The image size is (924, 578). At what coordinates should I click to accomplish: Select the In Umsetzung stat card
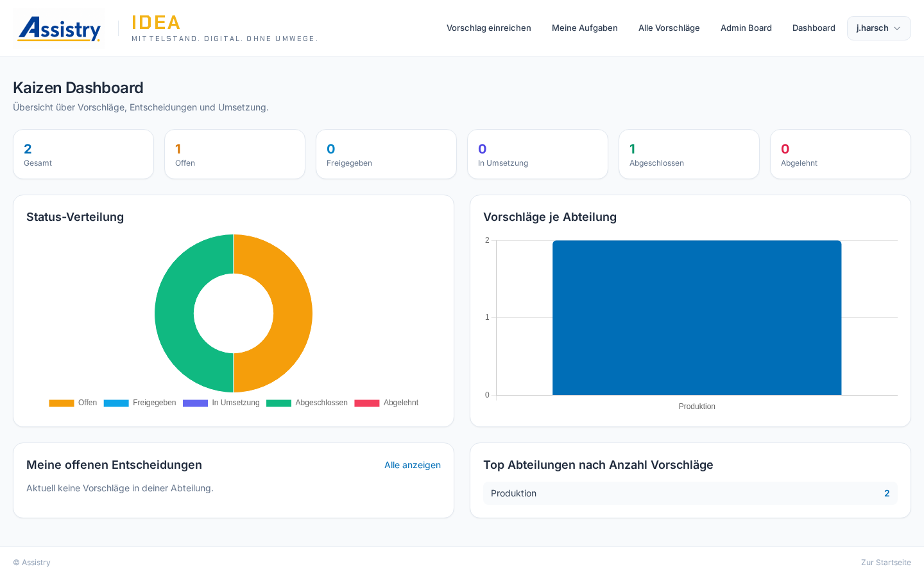(538, 154)
